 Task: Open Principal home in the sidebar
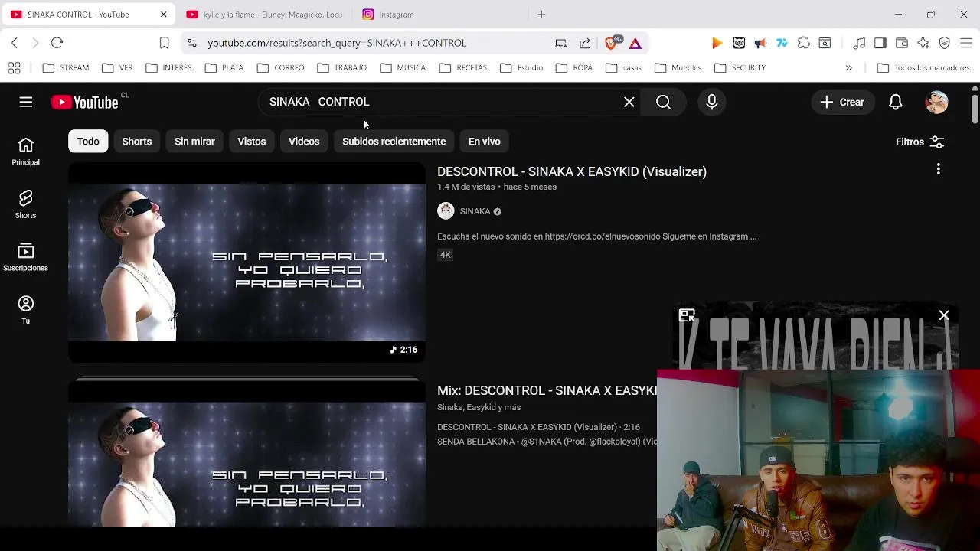pos(25,152)
